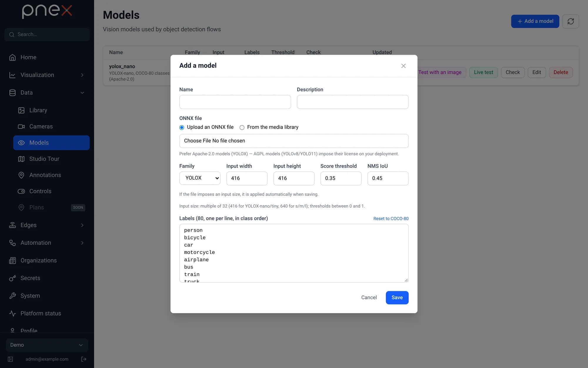Expand the Visualization menu chevron
Screen dimensions: 588x368
82,75
